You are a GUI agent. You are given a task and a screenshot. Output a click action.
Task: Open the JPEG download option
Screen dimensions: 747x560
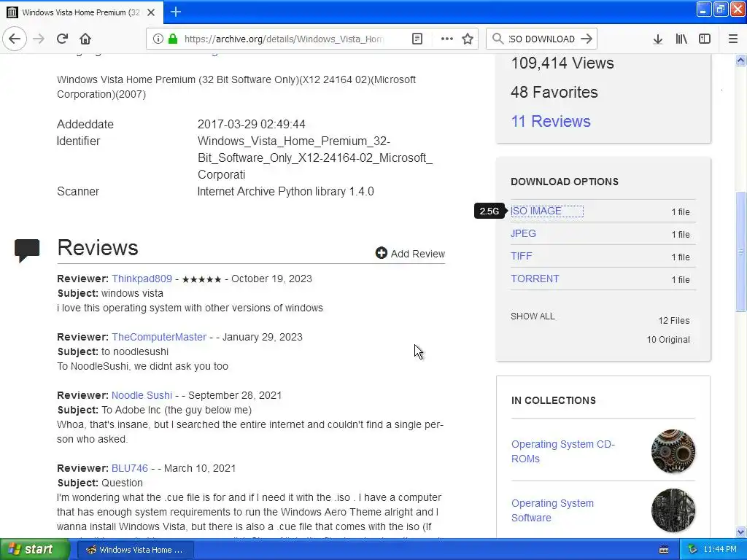pyautogui.click(x=523, y=233)
